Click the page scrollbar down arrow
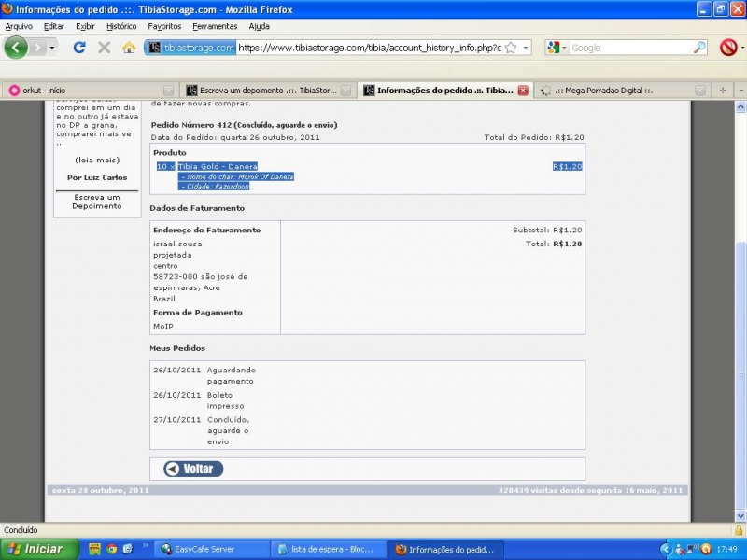 pos(740,516)
